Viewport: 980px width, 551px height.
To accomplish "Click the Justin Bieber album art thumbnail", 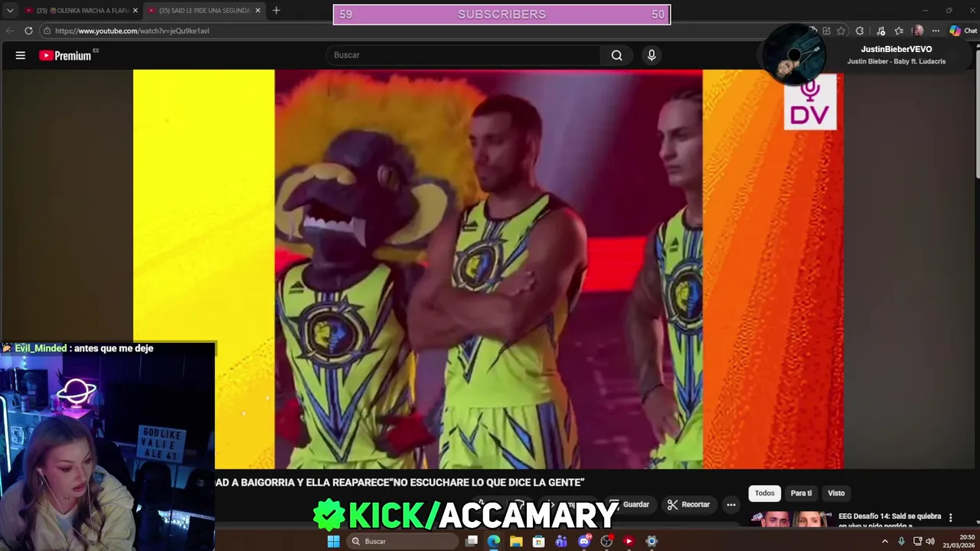I will coord(794,55).
